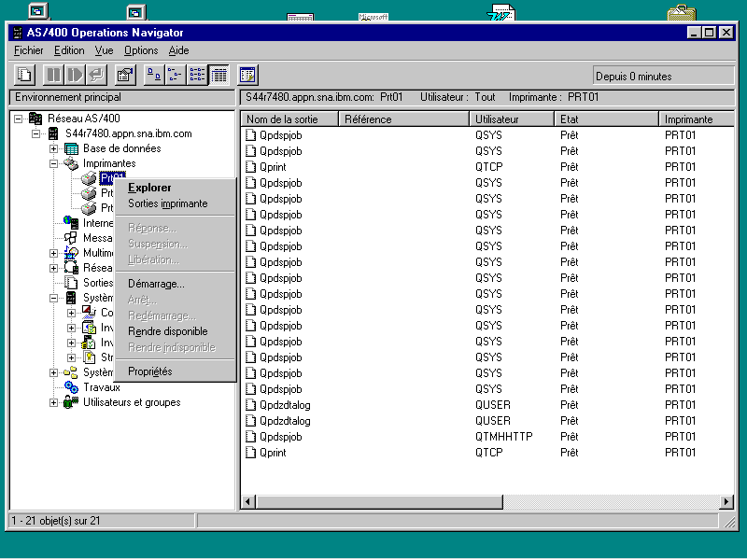Click the printer icon beside highlighted Prt01
Viewport: 747px width, 560px height.
click(89, 178)
